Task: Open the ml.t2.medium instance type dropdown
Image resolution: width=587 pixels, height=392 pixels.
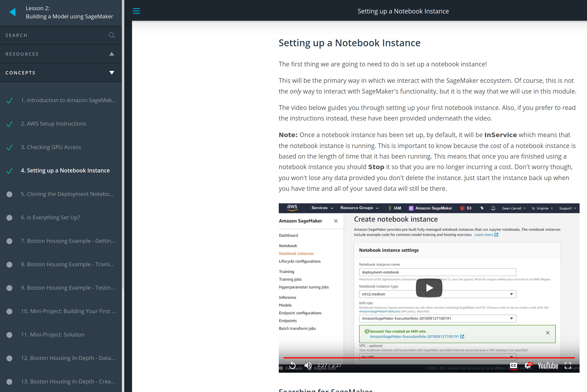Action: 438,294
